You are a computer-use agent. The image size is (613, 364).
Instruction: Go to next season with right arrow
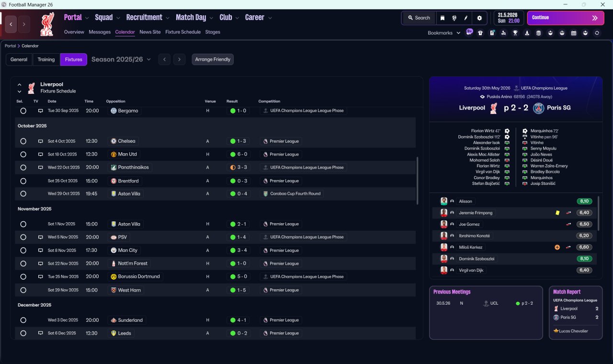tap(179, 59)
